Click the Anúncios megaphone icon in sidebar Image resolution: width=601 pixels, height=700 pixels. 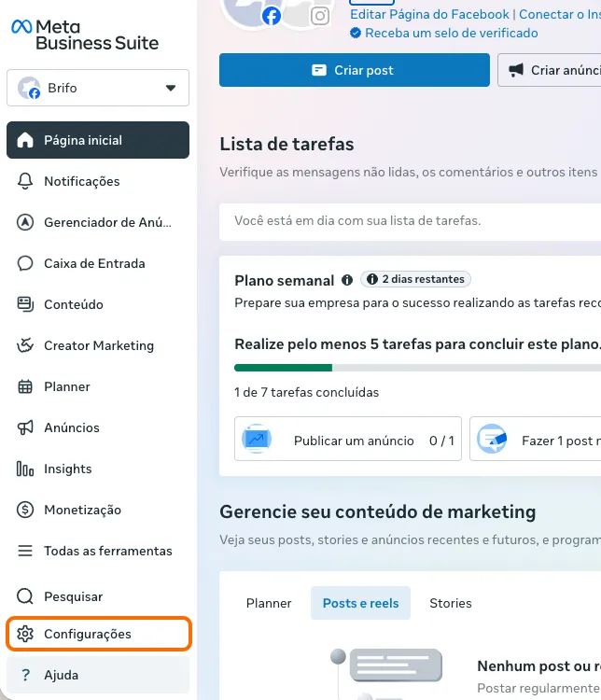[x=25, y=427]
